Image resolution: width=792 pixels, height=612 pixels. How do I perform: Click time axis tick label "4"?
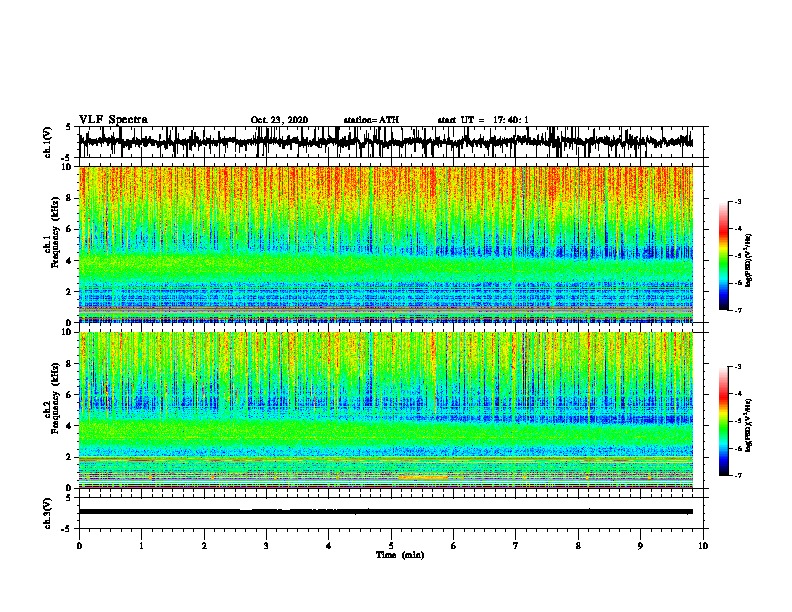tap(328, 546)
